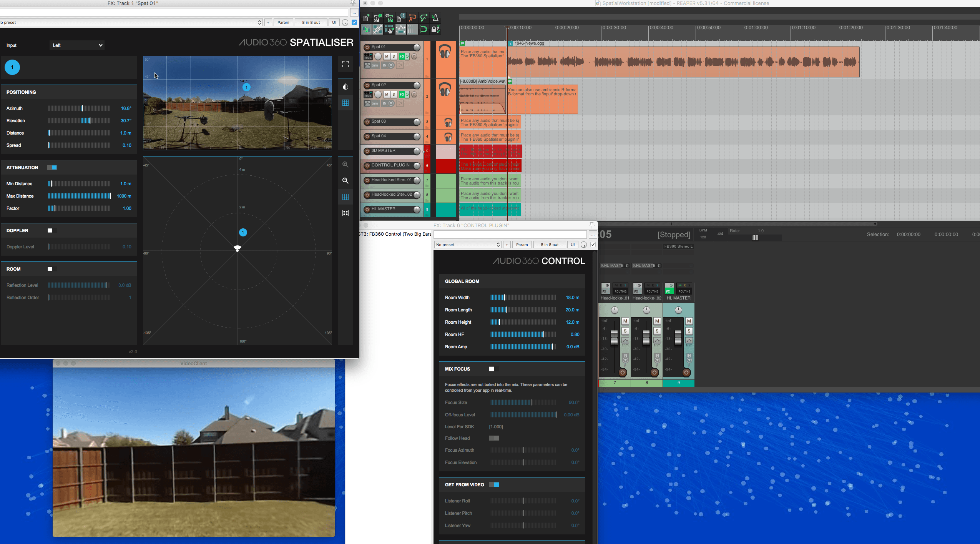Click phase invert icon on Spat 01 track
The image size is (980, 544).
click(414, 56)
